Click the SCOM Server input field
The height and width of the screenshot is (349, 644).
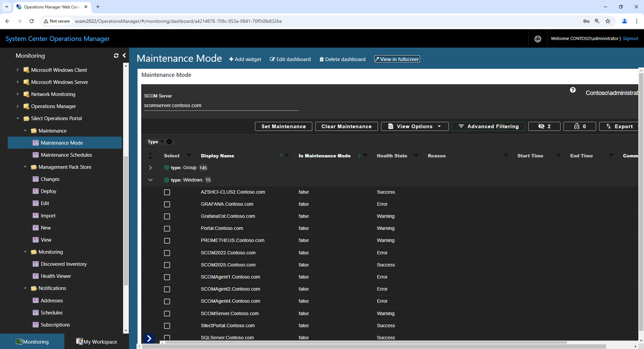(x=221, y=105)
